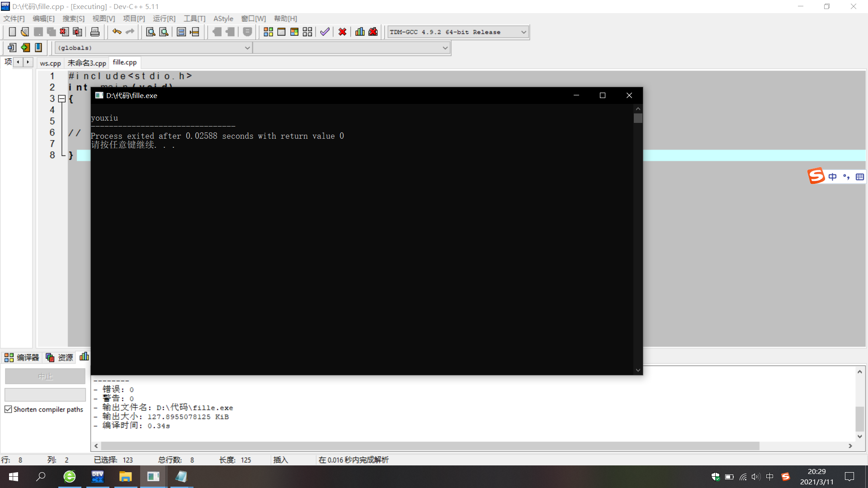Click the left arrow of the project panel tabs

tap(18, 62)
